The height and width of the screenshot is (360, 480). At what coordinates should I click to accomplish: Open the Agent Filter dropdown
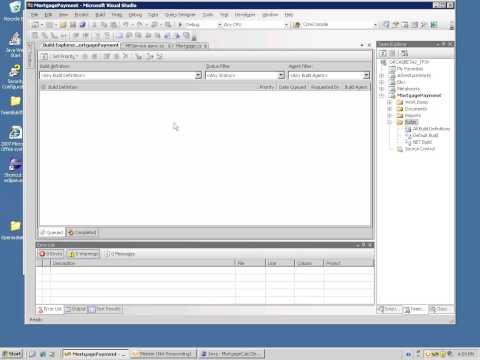click(x=366, y=76)
